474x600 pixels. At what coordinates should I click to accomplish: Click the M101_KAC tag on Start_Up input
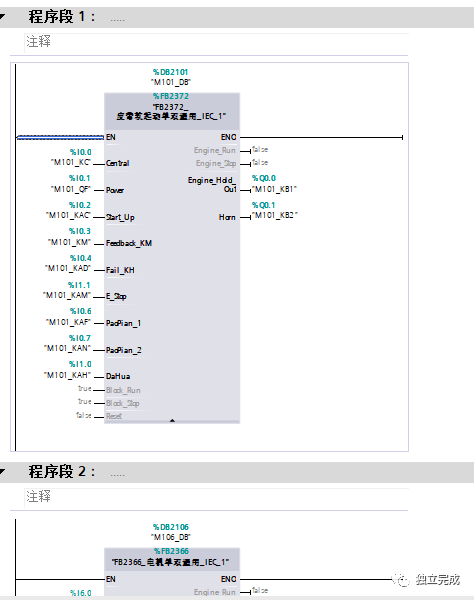(68, 215)
